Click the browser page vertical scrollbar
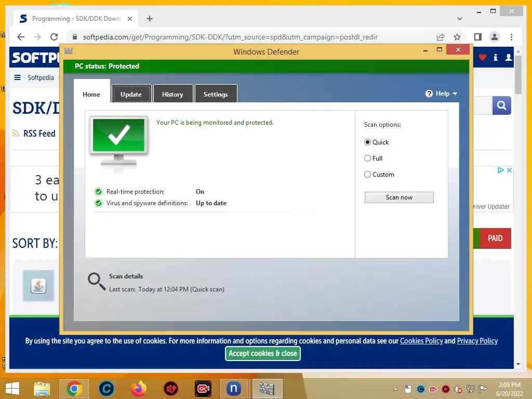Screen dimensions: 532x399 pyautogui.click(x=518, y=75)
